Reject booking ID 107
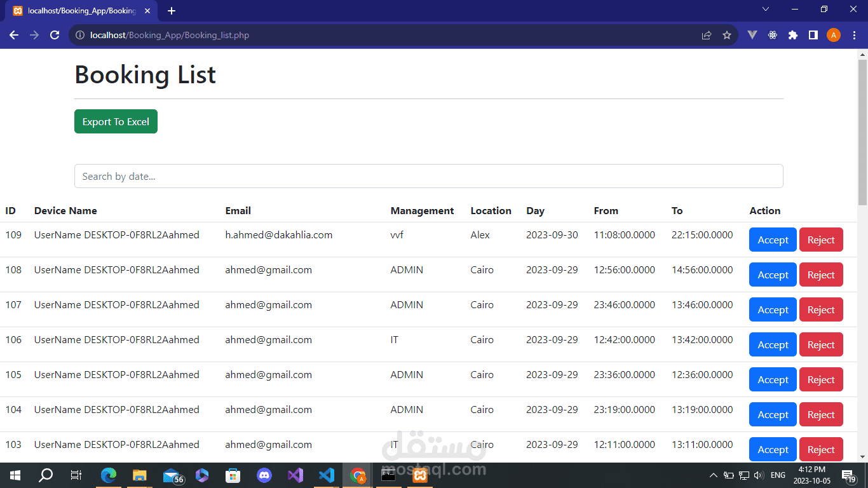The image size is (868, 488). tap(821, 309)
